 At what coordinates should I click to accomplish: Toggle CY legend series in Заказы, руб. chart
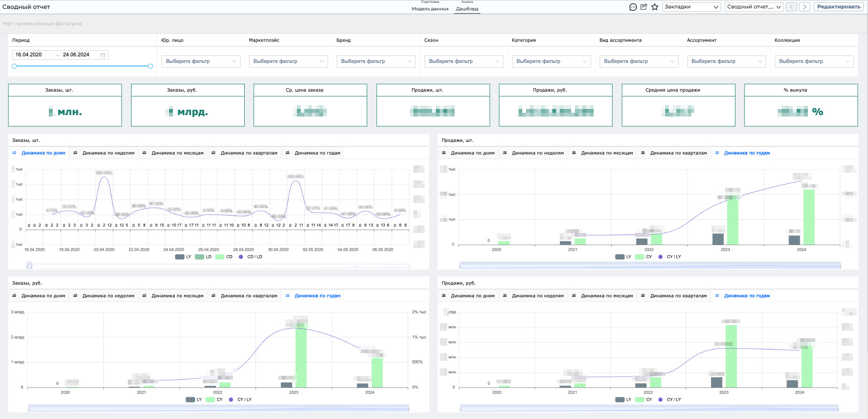coord(214,400)
